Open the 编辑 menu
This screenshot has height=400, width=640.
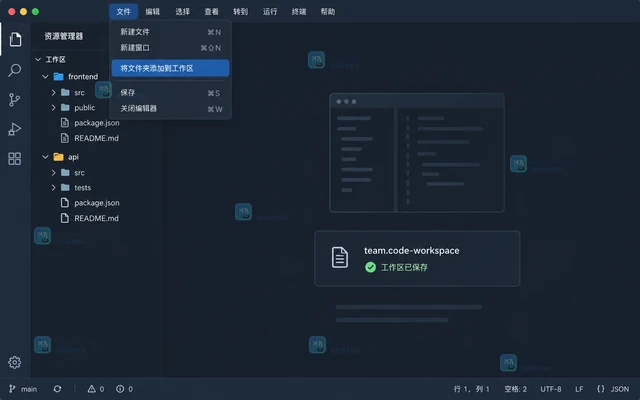point(153,11)
